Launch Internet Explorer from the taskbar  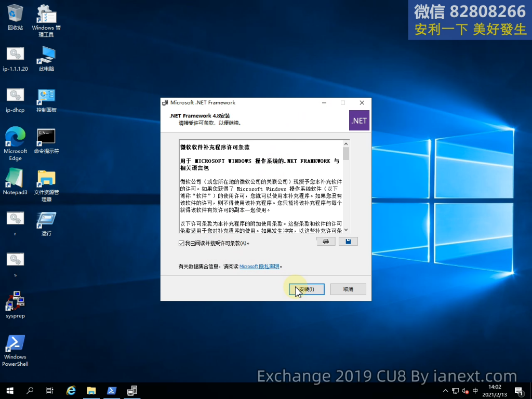tap(71, 390)
